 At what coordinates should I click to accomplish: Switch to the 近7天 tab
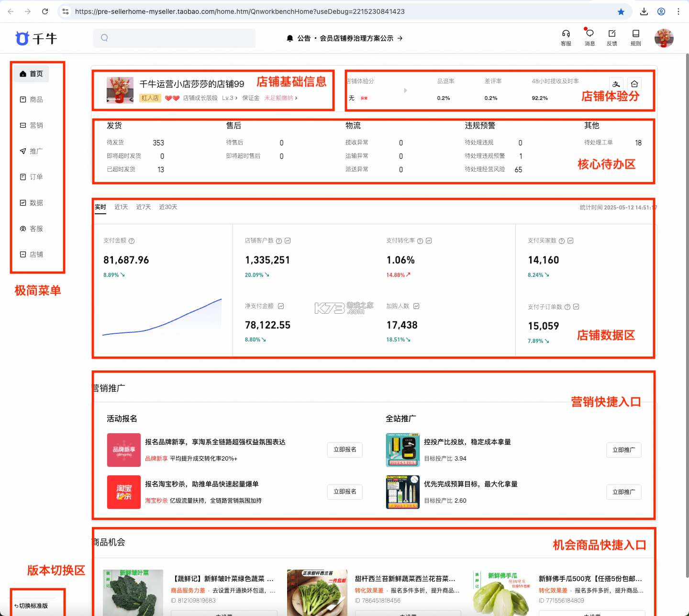click(144, 207)
